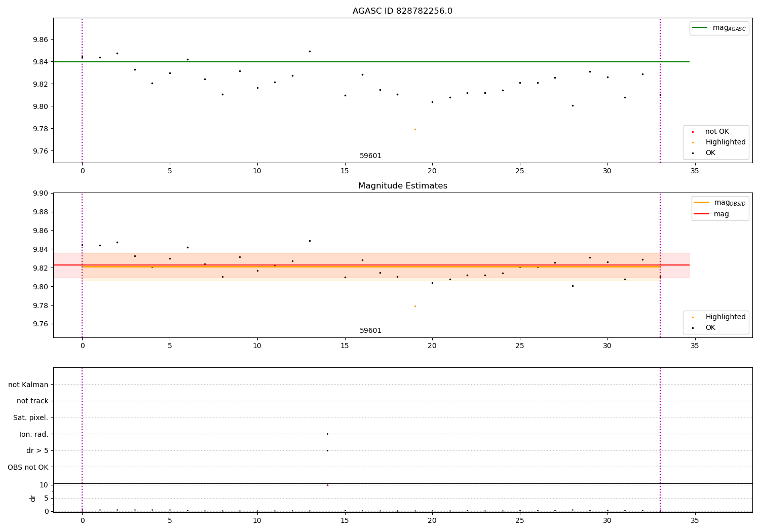The image size is (760, 532).
Task: Select the not Kalman axis label
Action: tap(28, 385)
